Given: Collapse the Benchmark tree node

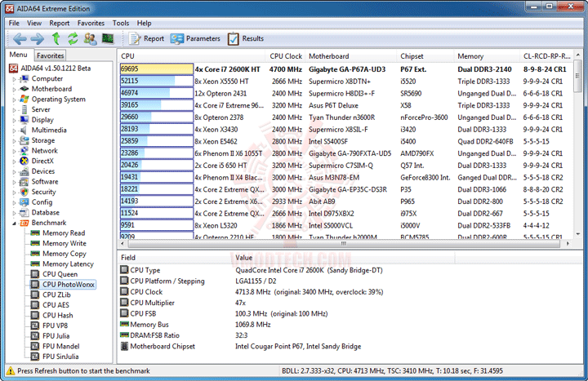Looking at the screenshot, I should (x=14, y=223).
